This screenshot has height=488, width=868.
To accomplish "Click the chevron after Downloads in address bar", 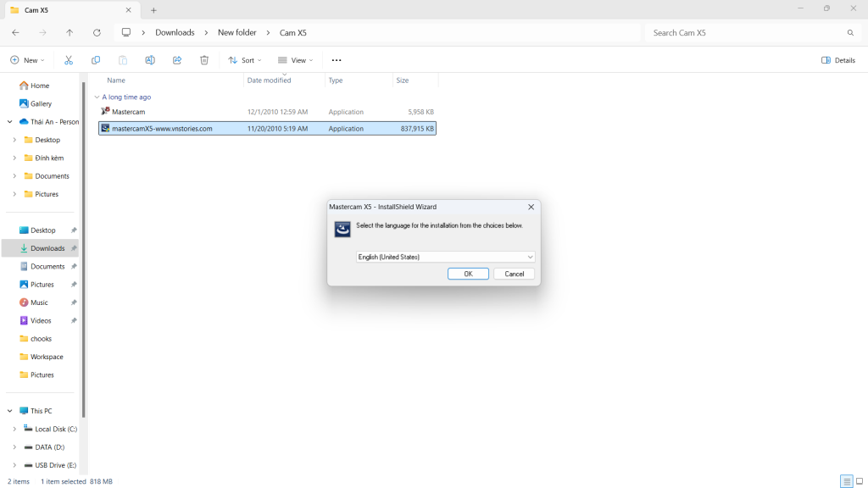I will coord(206,33).
